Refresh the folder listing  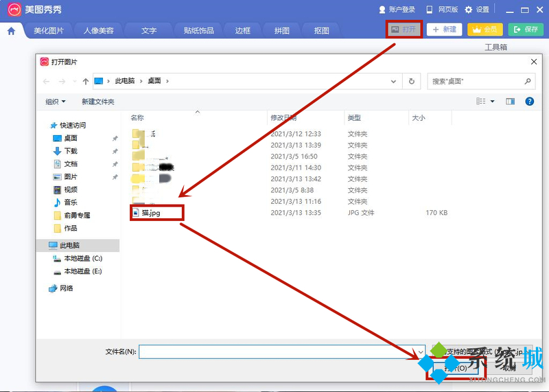(x=412, y=81)
